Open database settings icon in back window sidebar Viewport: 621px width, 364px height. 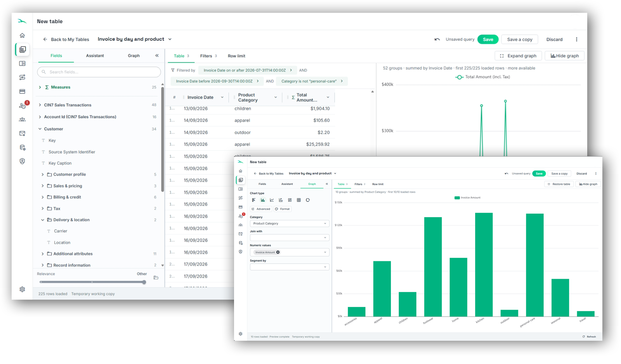(x=22, y=147)
